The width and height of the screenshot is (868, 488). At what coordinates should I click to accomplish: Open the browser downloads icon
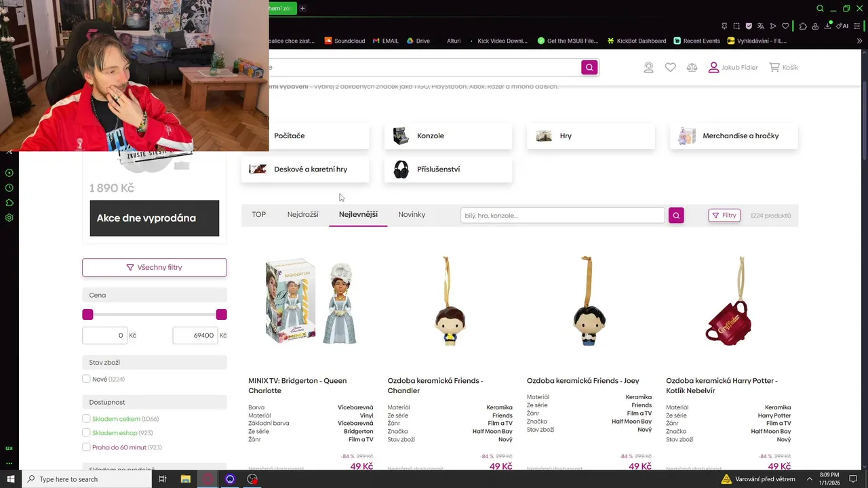(829, 26)
